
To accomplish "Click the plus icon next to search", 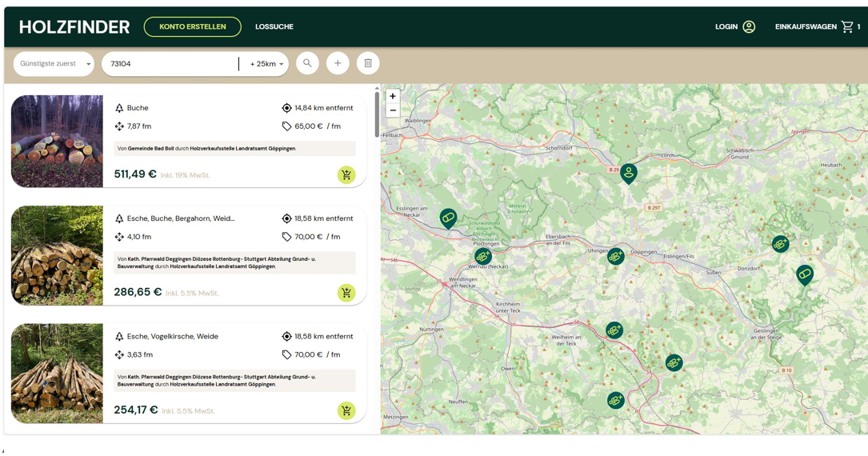I will click(338, 63).
